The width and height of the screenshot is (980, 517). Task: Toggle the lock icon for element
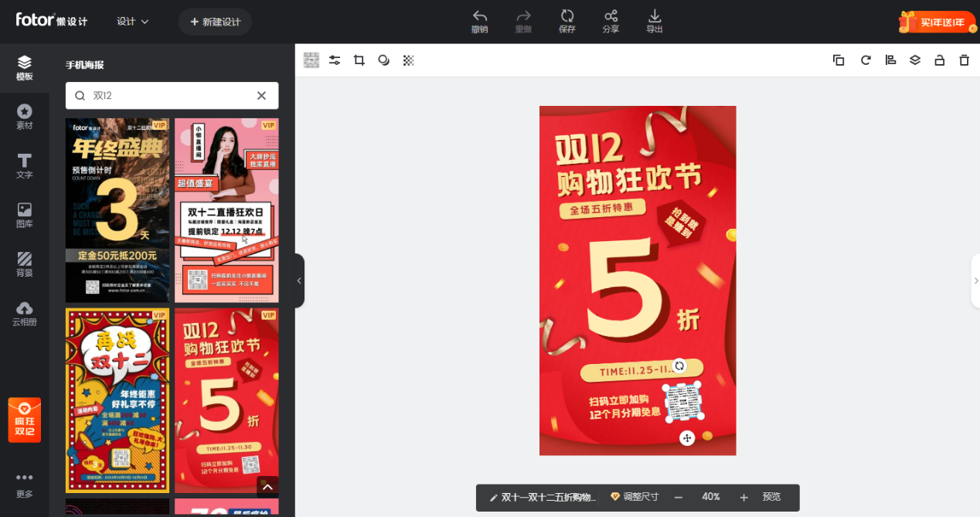[939, 60]
